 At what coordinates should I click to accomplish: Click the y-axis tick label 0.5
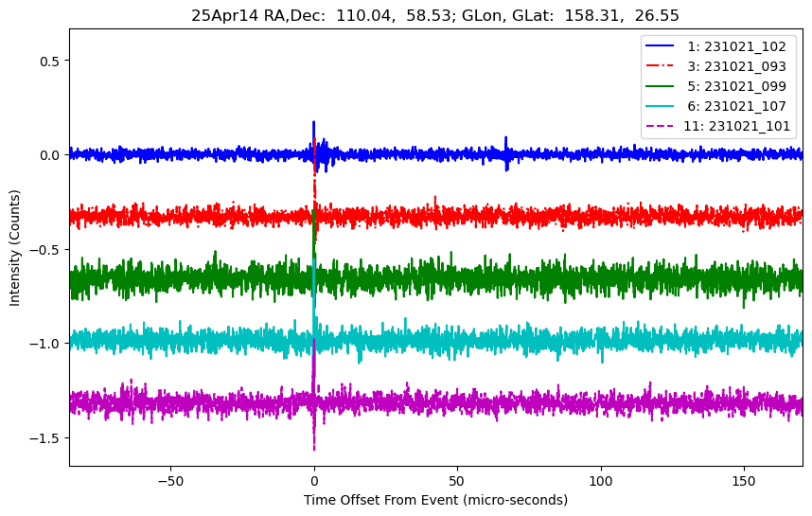coord(50,62)
